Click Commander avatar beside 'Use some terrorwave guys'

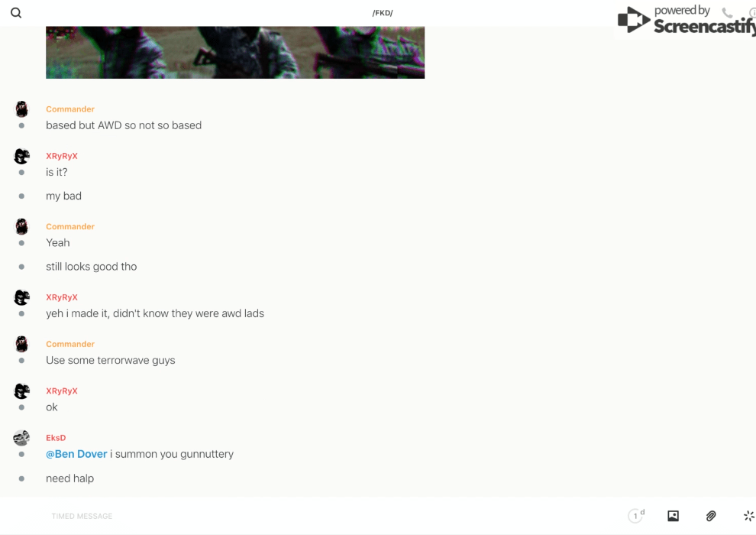pyautogui.click(x=21, y=344)
